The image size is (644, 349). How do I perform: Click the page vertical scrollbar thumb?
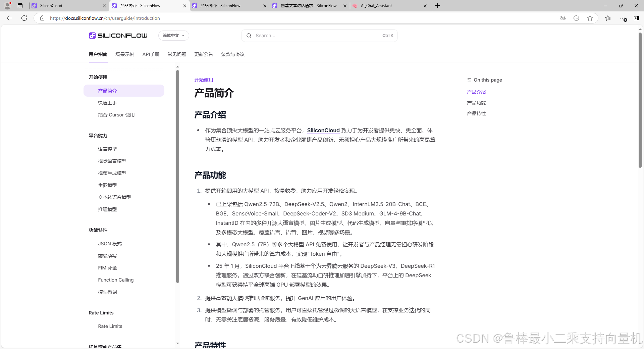click(640, 100)
